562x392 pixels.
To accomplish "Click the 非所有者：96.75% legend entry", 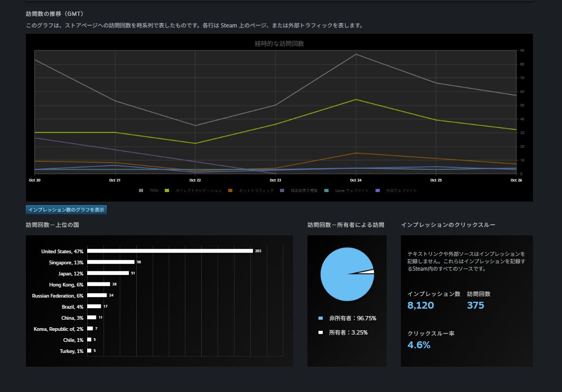I will coord(348,318).
